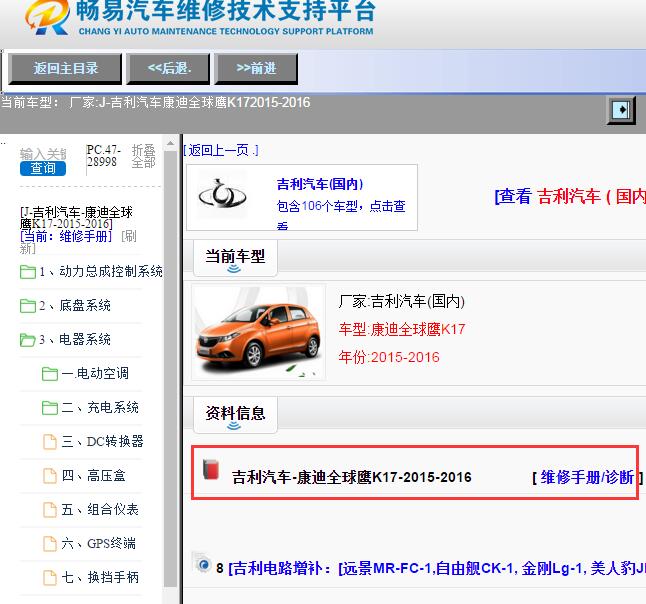Click the sidebar vertical scrollbar track
Image resolution: width=646 pixels, height=604 pixels.
pos(170,371)
